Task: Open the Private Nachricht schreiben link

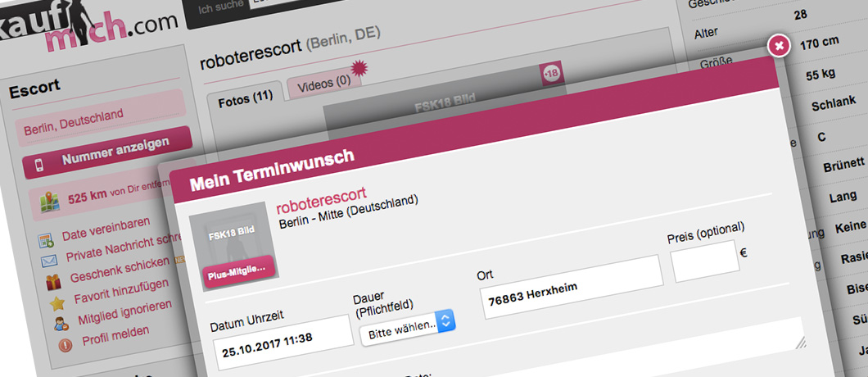Action: [124, 248]
